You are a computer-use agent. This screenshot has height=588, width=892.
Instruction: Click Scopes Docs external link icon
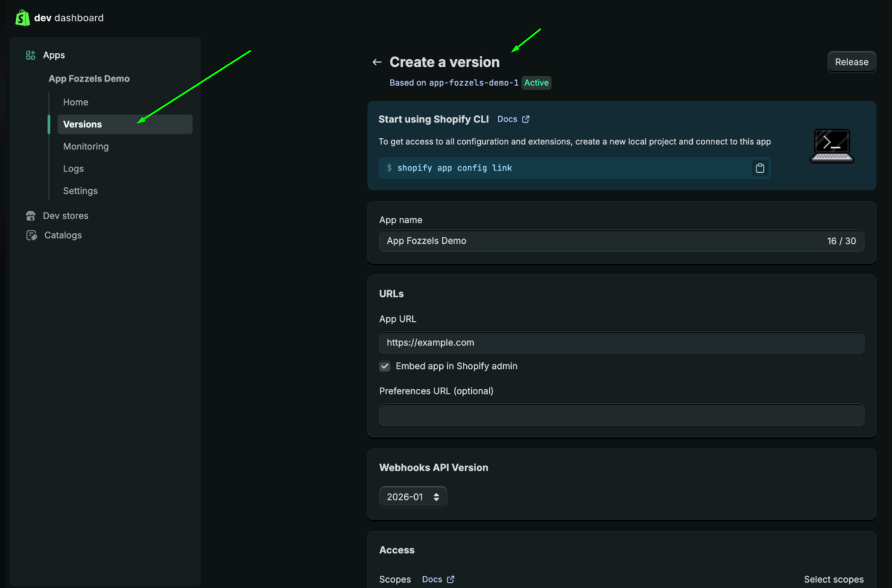450,580
